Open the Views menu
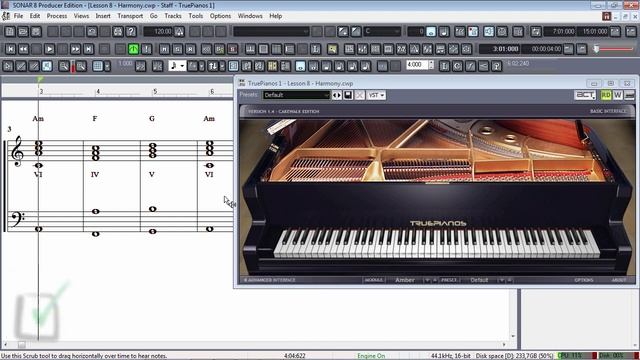Image resolution: width=640 pixels, height=360 pixels. [x=81, y=16]
